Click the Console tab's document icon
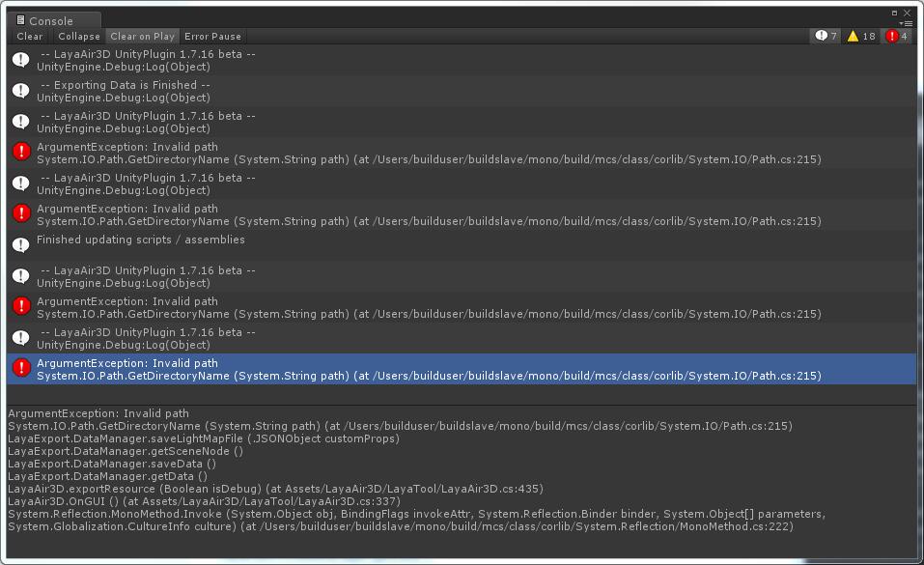The image size is (924, 565). pyautogui.click(x=20, y=20)
